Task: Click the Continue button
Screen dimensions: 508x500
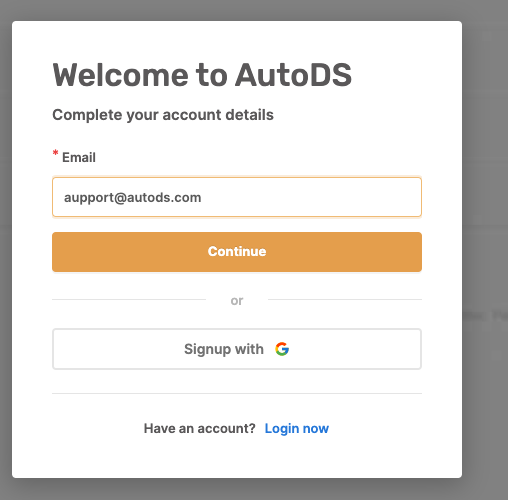Action: (237, 252)
